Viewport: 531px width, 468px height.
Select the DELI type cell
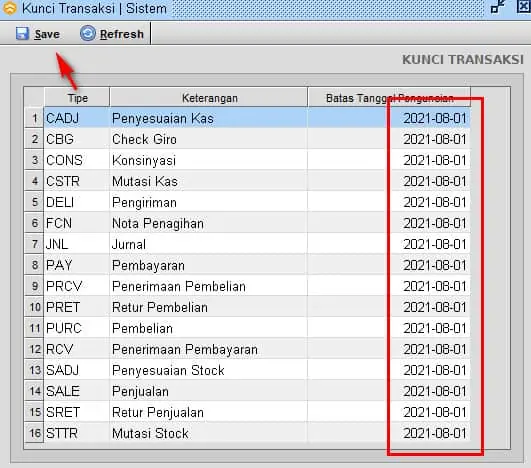(x=77, y=202)
